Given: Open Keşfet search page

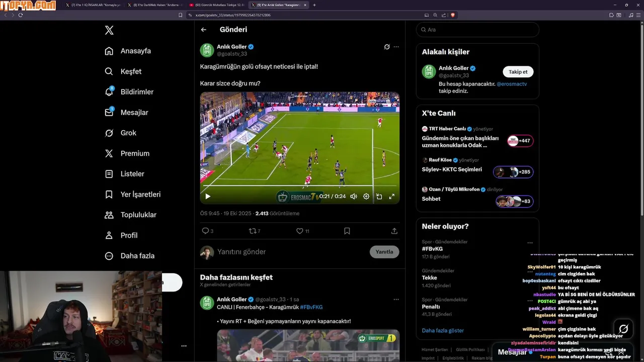Looking at the screenshot, I should click(123, 71).
